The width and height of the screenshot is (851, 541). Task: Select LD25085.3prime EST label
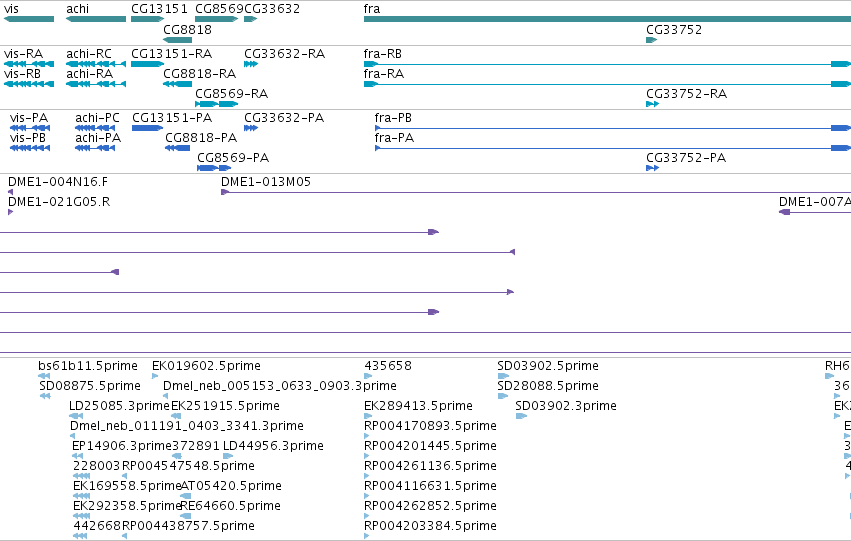point(119,406)
